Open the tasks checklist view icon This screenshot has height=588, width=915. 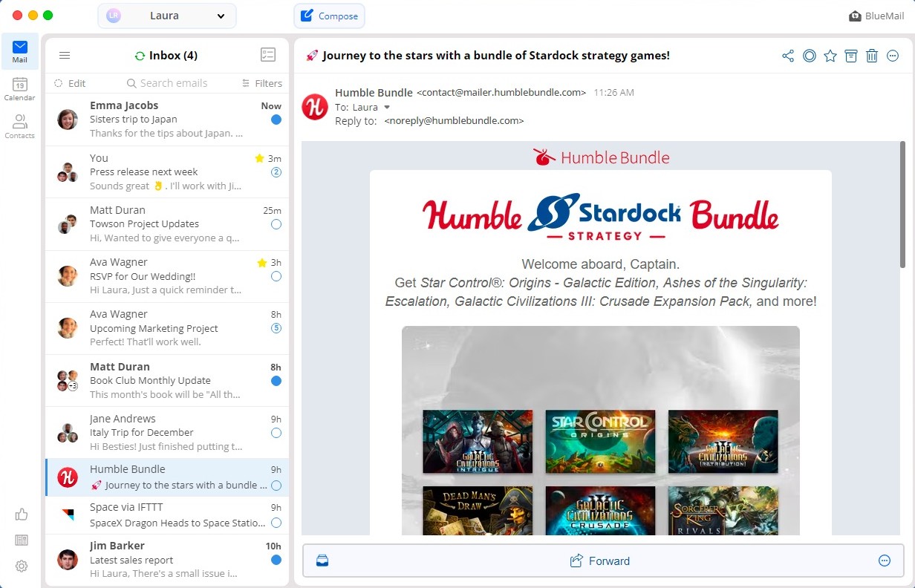point(268,55)
